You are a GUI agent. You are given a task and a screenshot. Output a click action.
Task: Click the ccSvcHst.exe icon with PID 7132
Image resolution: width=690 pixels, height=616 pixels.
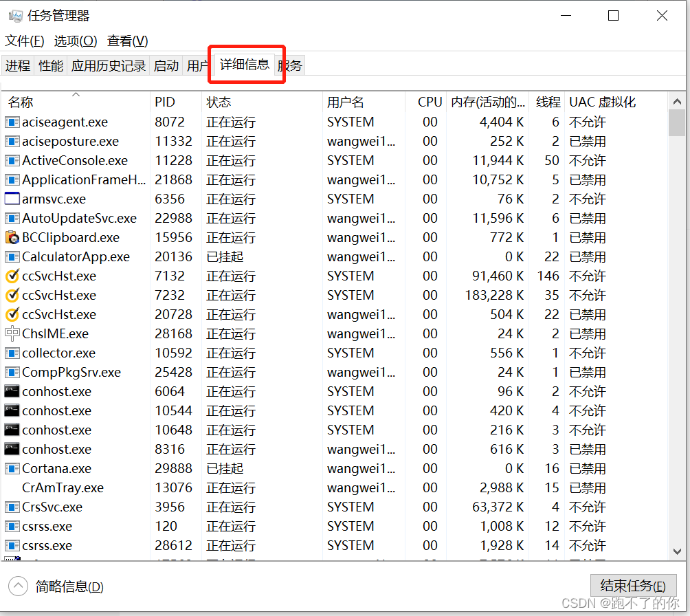pos(12,276)
